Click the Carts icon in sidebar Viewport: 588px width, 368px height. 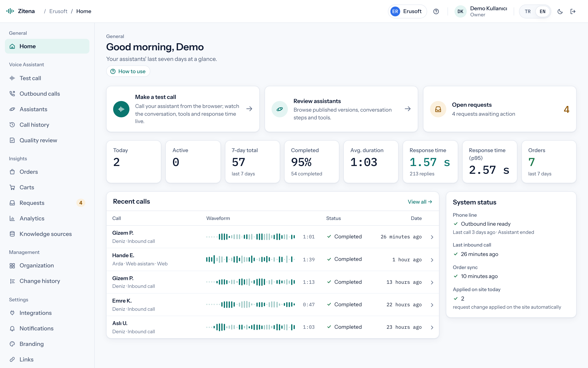click(12, 187)
